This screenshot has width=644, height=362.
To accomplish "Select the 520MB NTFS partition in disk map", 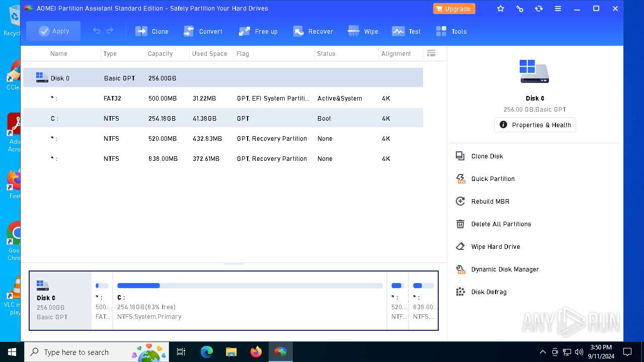I will [397, 301].
